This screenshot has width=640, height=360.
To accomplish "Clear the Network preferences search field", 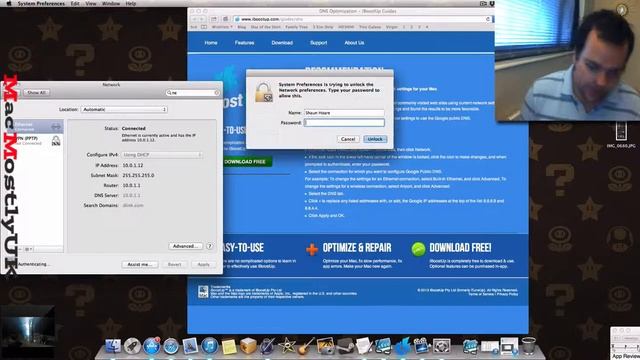I will tap(217, 93).
